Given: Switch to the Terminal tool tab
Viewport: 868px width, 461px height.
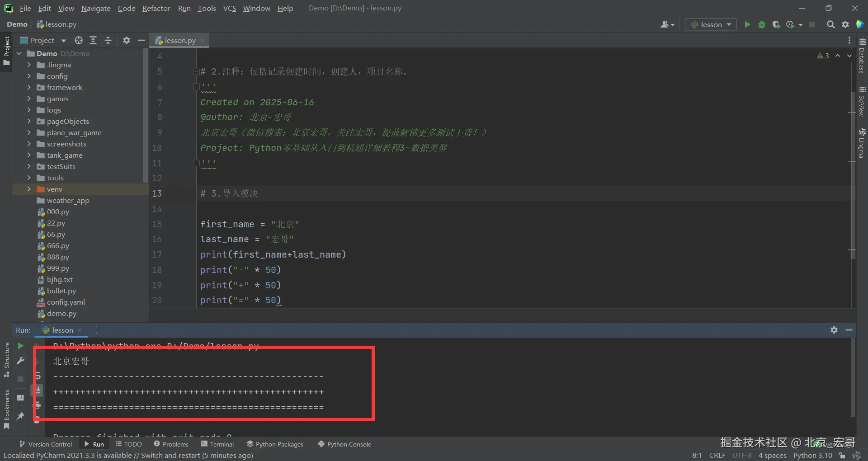Looking at the screenshot, I should 217,444.
